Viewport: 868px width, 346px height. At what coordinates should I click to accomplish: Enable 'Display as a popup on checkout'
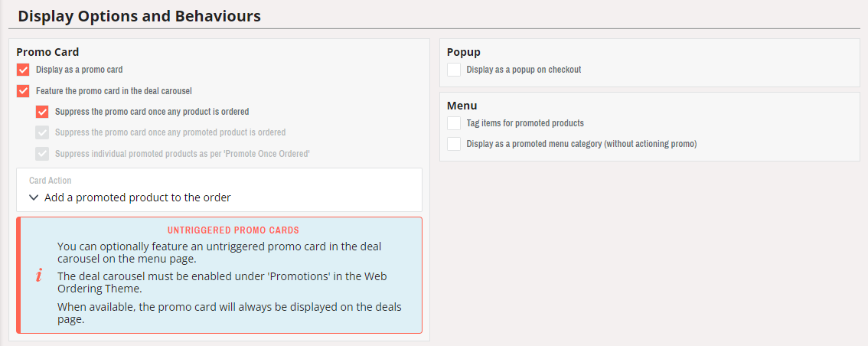pos(454,70)
